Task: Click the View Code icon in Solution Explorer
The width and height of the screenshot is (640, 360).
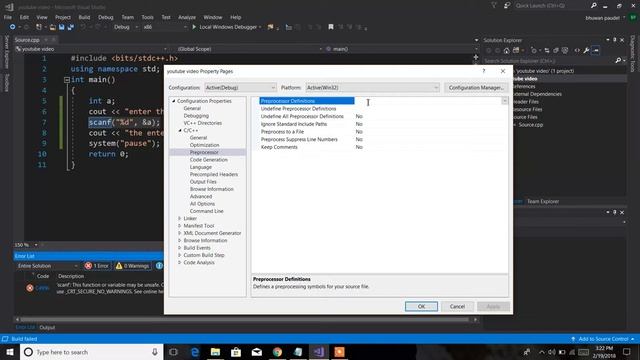Action: [577, 51]
